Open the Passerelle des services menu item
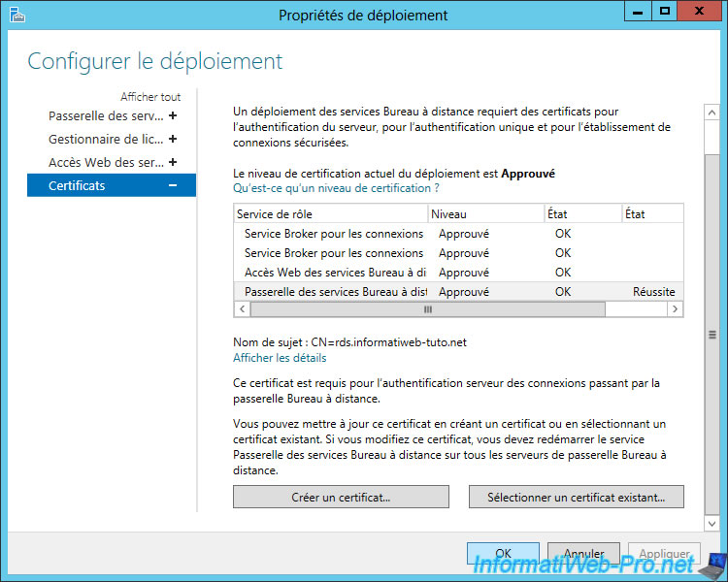This screenshot has height=582, width=728. 106,115
